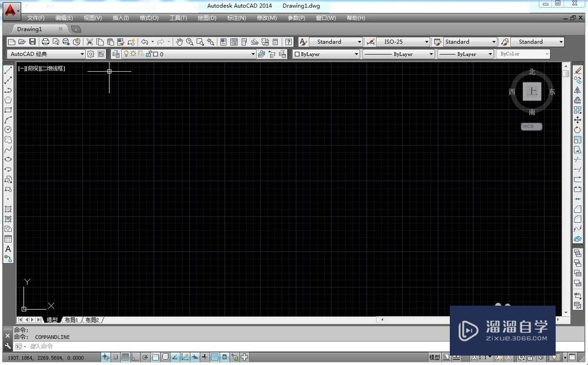Screen dimensions: 588x365
Task: Select the Erase tool in Modify toolbar
Action: click(x=577, y=70)
